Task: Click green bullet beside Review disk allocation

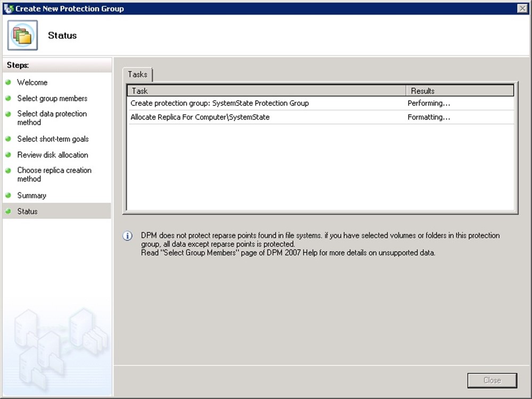Action: [8, 155]
